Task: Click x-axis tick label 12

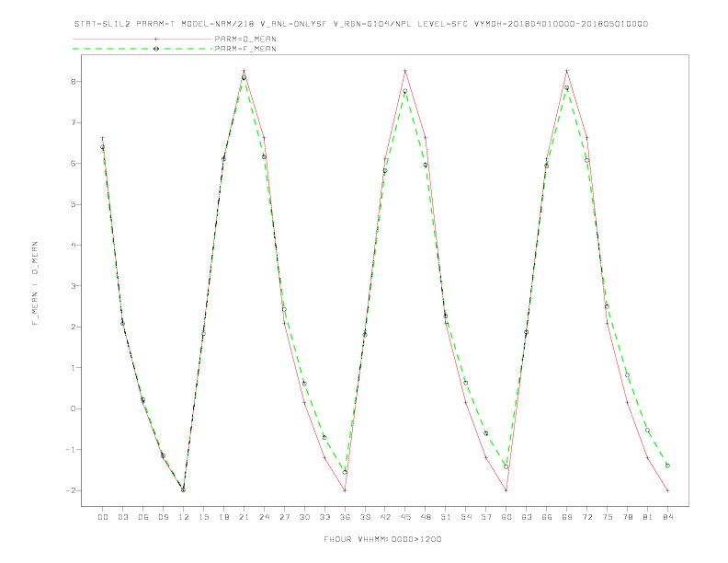Action: point(184,517)
